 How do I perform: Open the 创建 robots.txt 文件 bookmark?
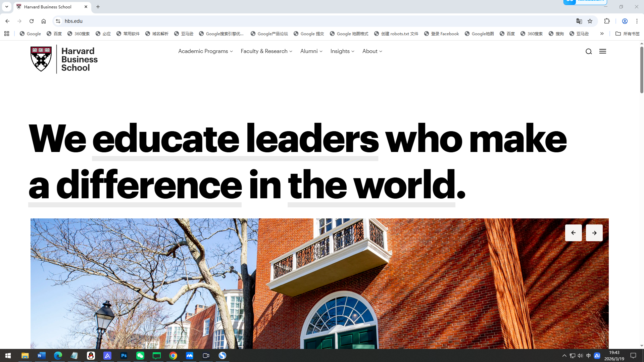(396, 34)
